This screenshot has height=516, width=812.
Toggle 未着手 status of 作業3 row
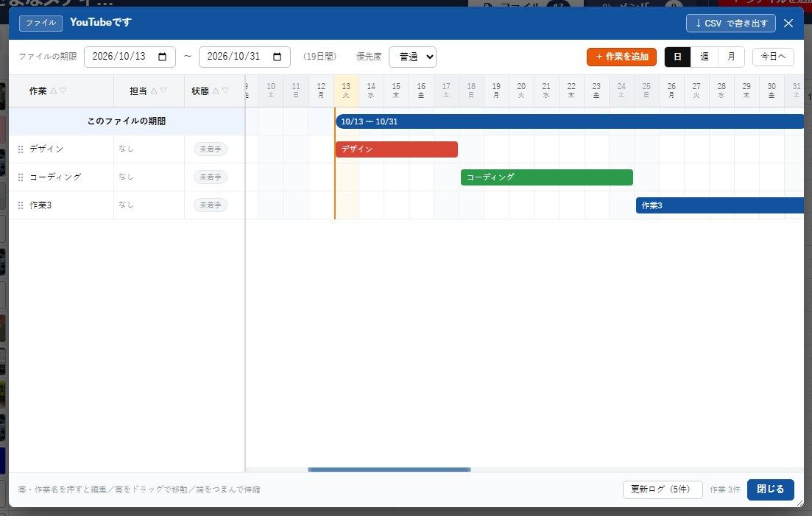click(x=211, y=205)
